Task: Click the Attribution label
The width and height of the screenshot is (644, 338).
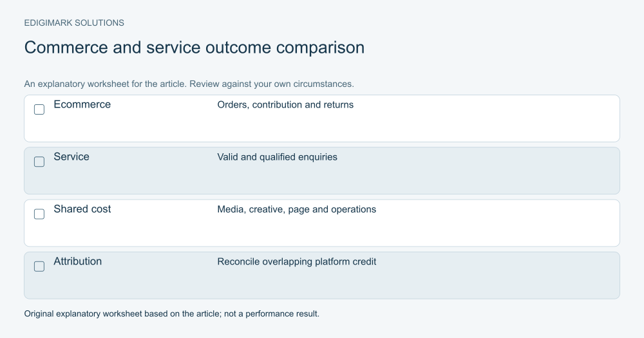Action: (x=78, y=261)
